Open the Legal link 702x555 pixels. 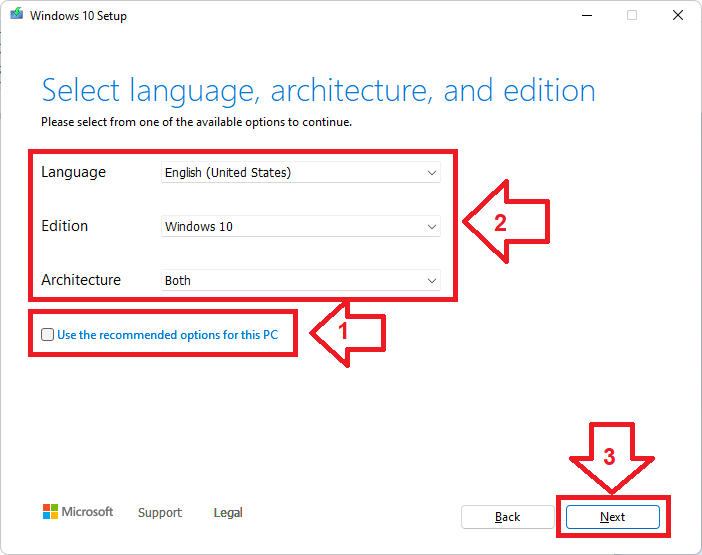228,512
